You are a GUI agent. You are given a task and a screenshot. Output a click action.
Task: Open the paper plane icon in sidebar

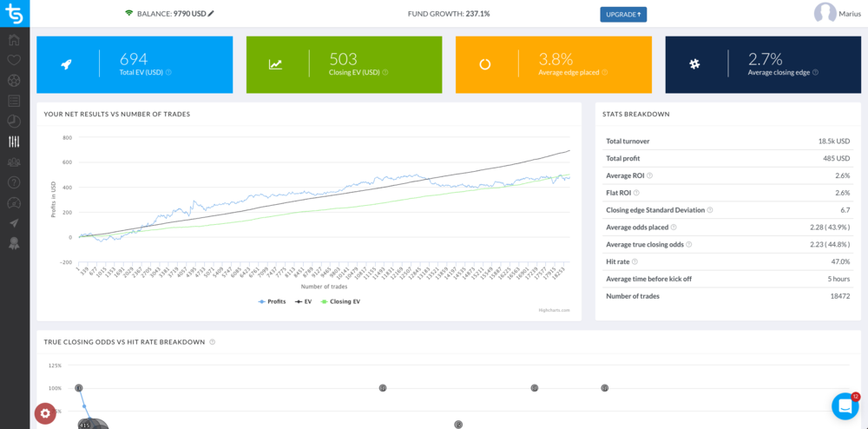point(15,222)
